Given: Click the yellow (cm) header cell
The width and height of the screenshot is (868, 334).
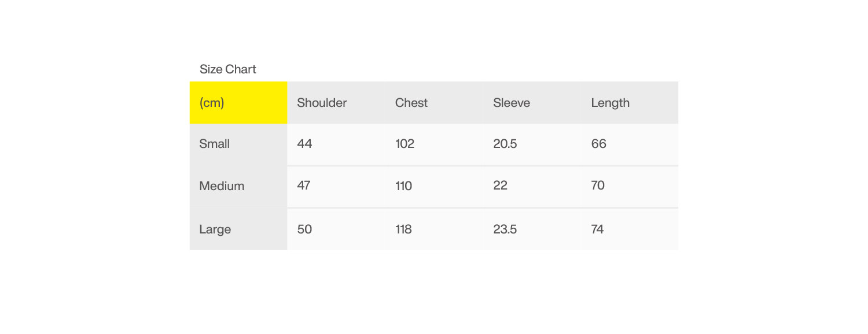Looking at the screenshot, I should [x=238, y=102].
